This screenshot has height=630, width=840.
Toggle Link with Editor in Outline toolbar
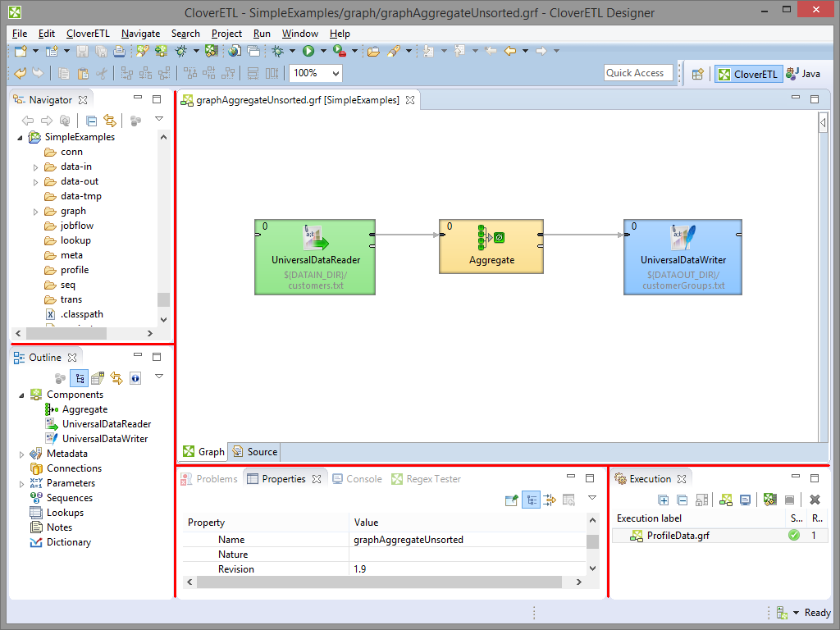tap(116, 378)
